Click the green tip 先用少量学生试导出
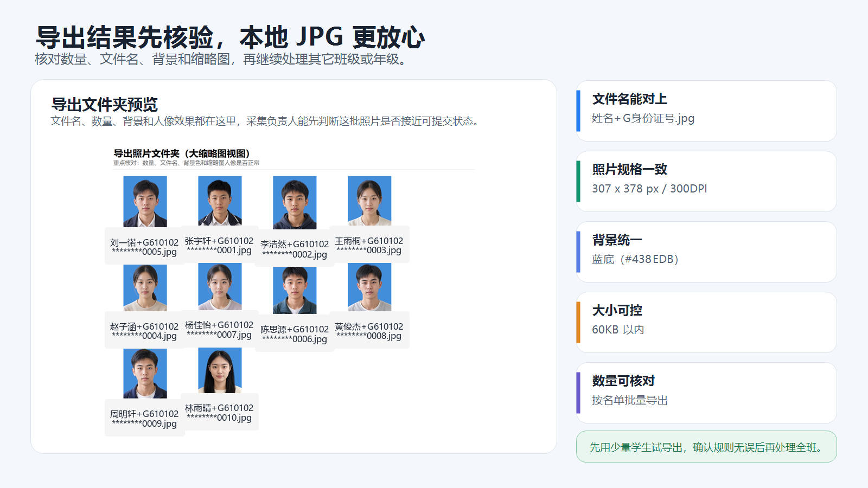The width and height of the screenshot is (868, 488). coord(706,447)
